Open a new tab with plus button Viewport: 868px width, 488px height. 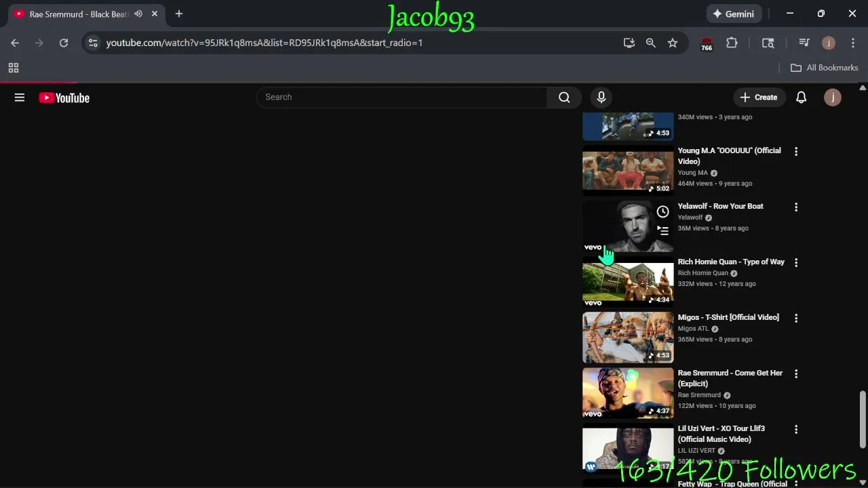point(179,14)
